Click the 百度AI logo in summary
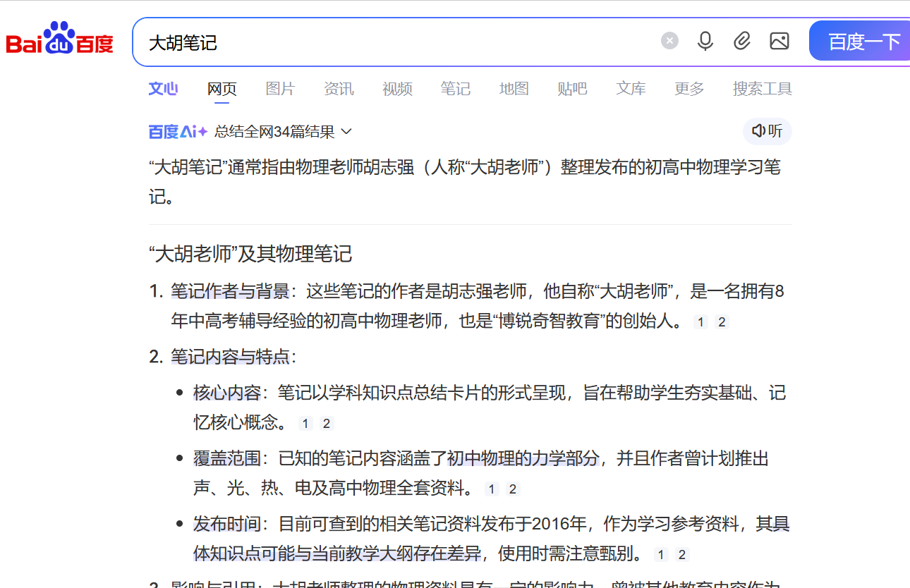Image resolution: width=910 pixels, height=588 pixels. pyautogui.click(x=178, y=132)
